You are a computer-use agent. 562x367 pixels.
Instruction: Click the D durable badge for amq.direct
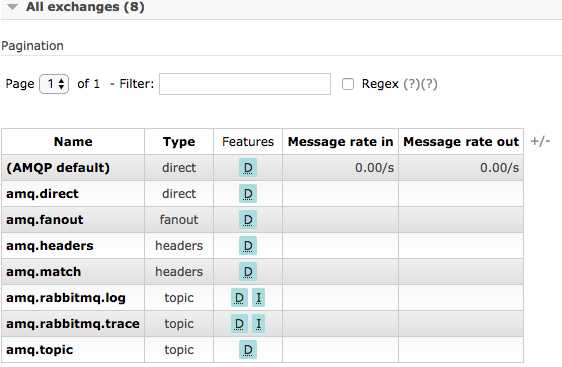248,194
